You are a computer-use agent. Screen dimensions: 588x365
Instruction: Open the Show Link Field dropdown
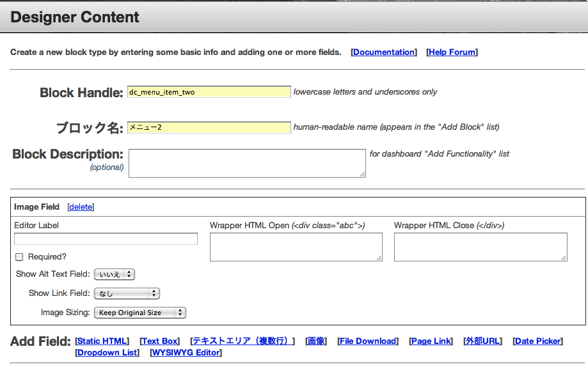click(x=127, y=293)
